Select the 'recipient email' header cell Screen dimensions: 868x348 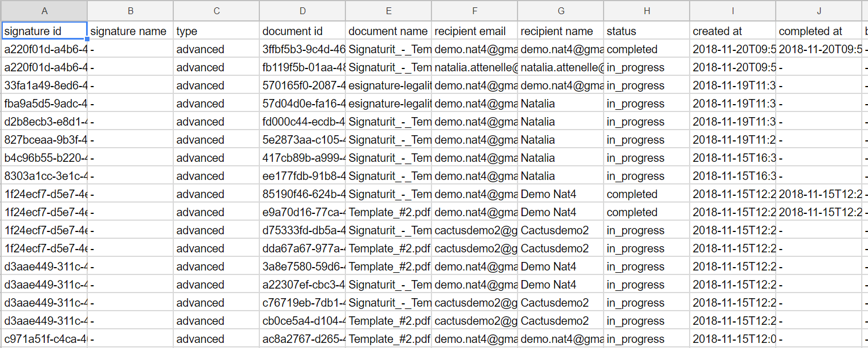474,31
